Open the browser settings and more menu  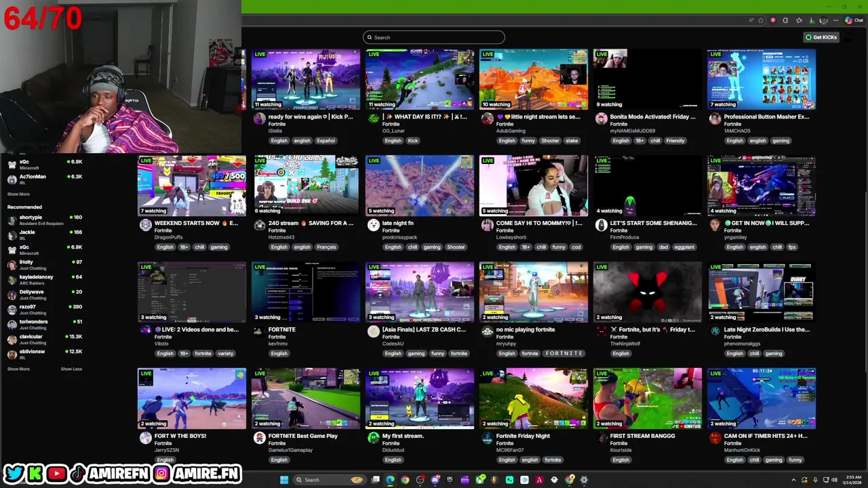835,20
